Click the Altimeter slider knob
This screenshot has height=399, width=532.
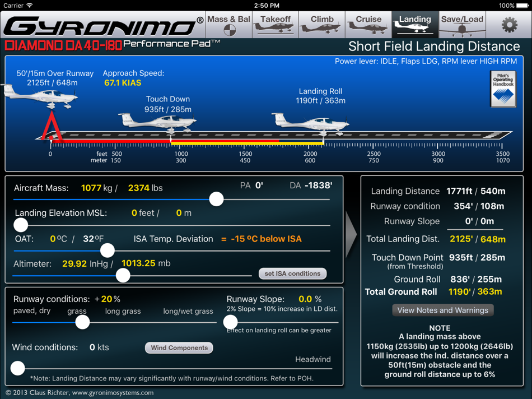(x=123, y=275)
